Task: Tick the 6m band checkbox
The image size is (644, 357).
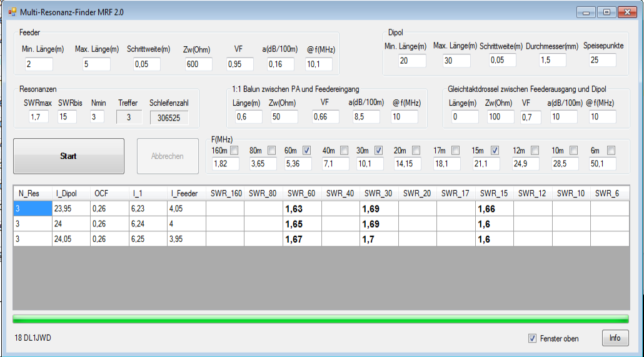Action: pyautogui.click(x=611, y=150)
